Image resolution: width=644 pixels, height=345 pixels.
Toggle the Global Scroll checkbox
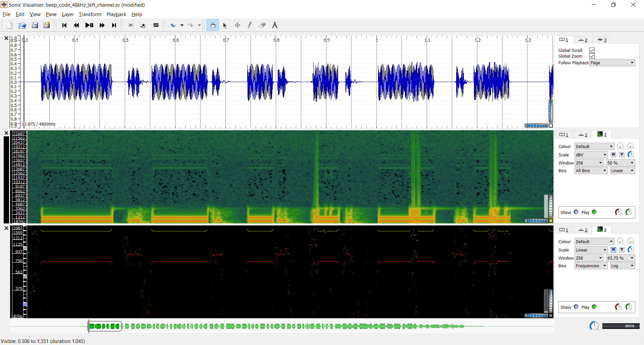click(592, 50)
